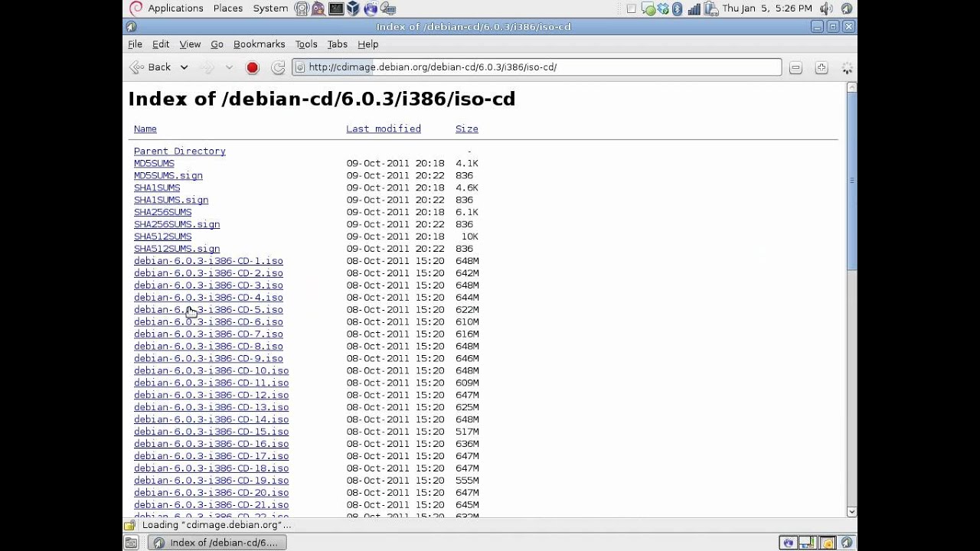980x551 pixels.
Task: Click the Bluetooth icon in system tray
Action: [677, 8]
